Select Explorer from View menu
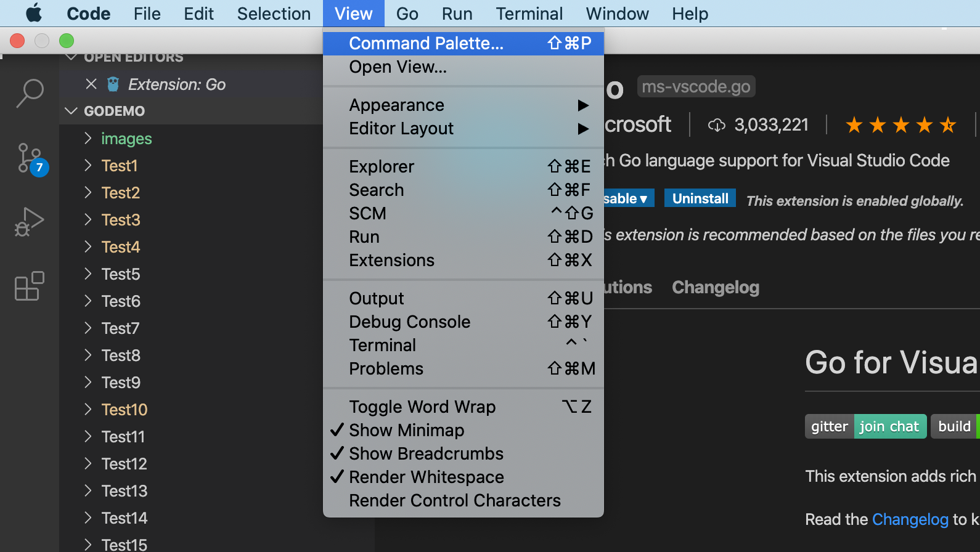Viewport: 980px width, 552px height. (463, 166)
